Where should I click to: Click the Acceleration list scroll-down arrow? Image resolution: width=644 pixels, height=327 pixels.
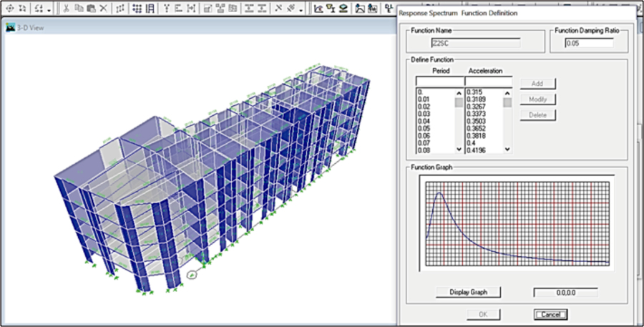pos(507,150)
